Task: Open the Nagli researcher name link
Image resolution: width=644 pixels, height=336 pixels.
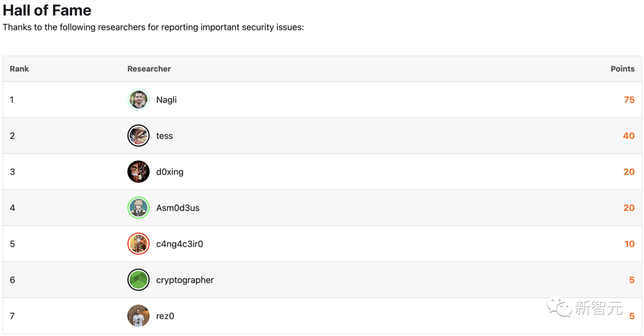Action: point(166,100)
